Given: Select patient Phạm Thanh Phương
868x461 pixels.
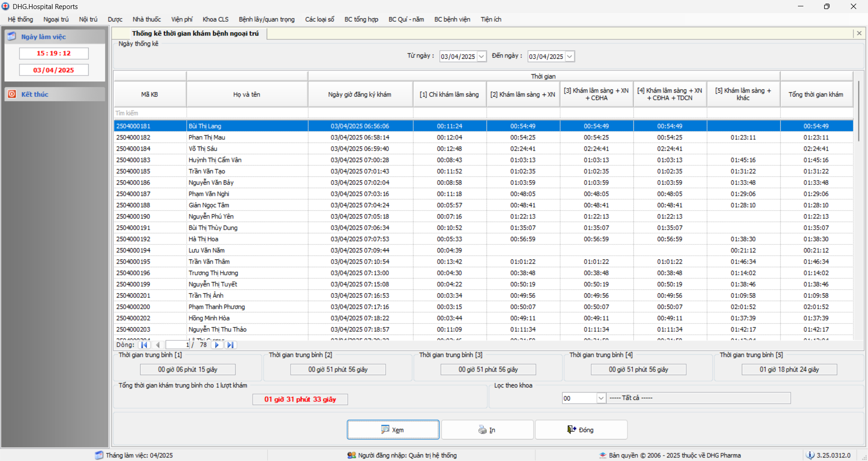Looking at the screenshot, I should (483, 307).
